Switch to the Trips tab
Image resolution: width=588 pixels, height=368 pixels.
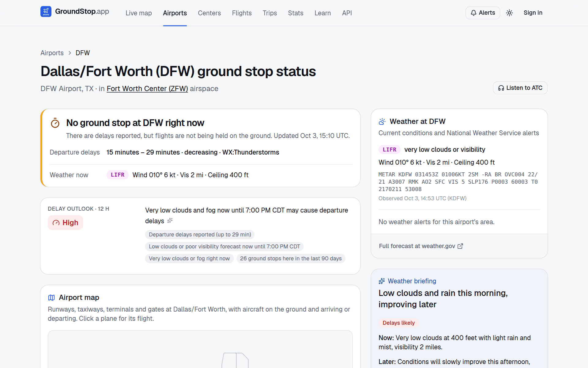pyautogui.click(x=270, y=13)
